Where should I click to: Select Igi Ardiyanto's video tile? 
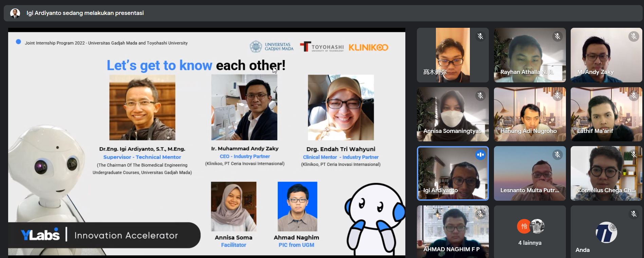click(452, 174)
